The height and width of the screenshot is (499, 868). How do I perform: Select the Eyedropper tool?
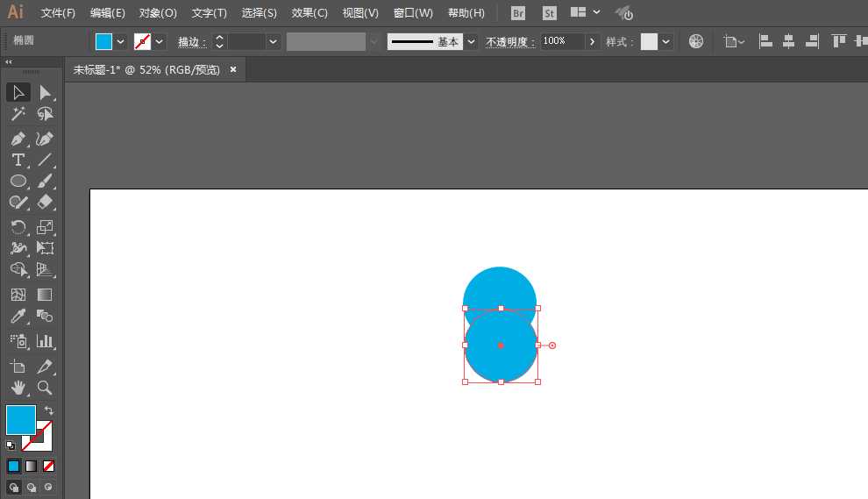tap(18, 317)
